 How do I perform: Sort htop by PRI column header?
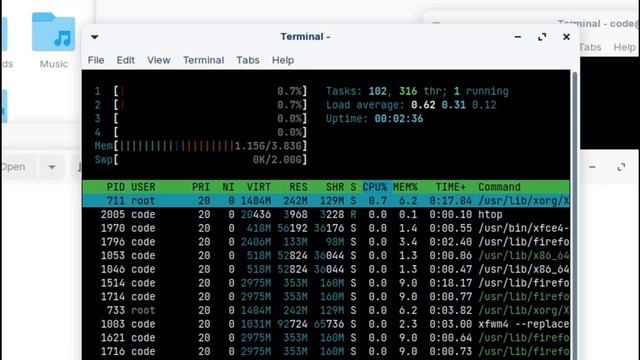point(201,187)
